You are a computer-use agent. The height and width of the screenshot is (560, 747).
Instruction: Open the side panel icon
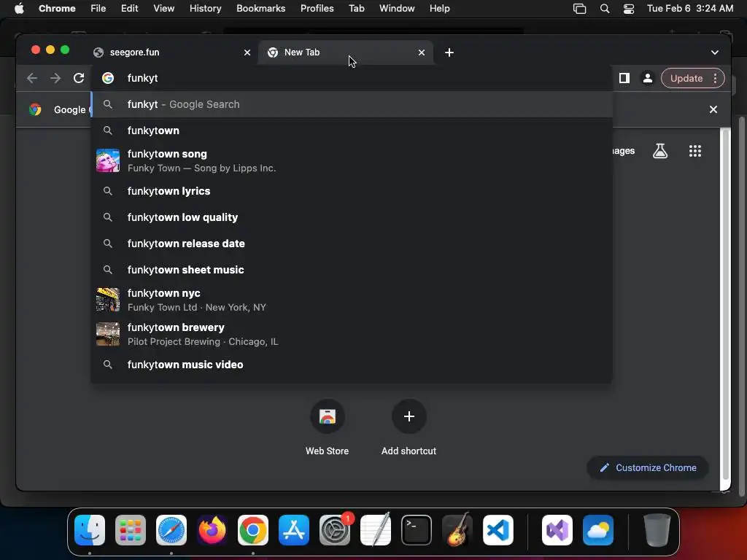click(x=624, y=78)
